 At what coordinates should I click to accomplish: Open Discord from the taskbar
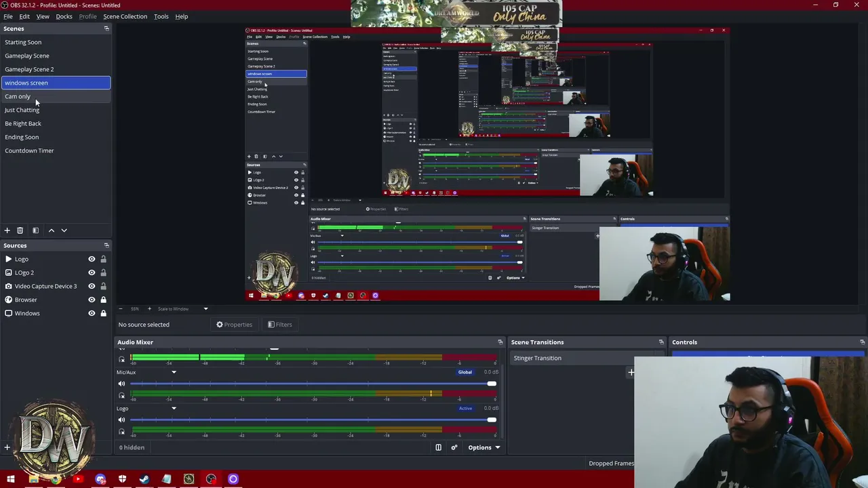100,479
